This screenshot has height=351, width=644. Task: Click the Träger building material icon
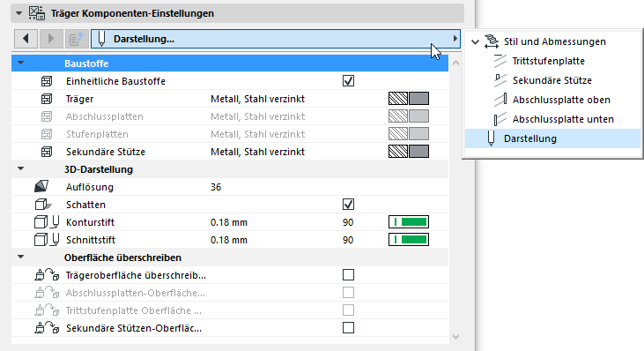pos(47,99)
